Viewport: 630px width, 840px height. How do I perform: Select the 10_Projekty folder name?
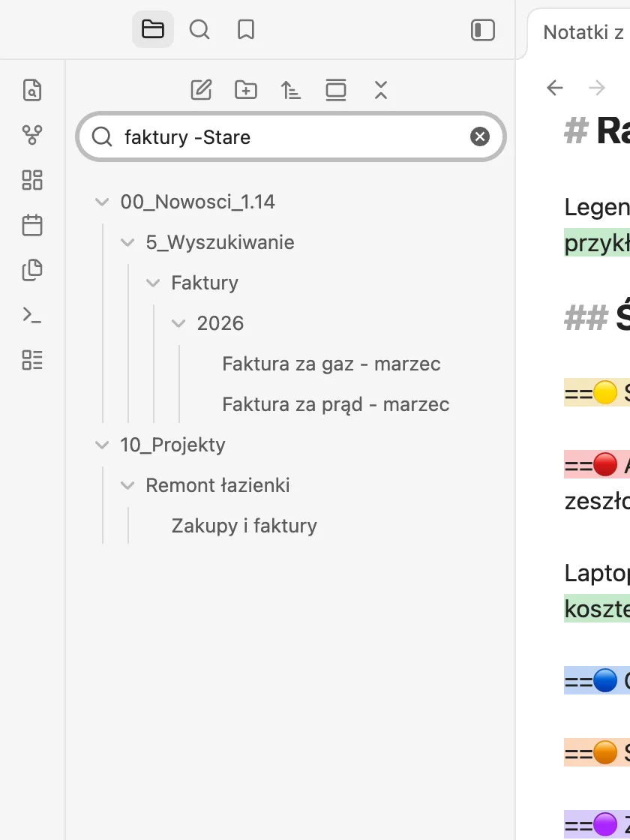click(x=172, y=445)
